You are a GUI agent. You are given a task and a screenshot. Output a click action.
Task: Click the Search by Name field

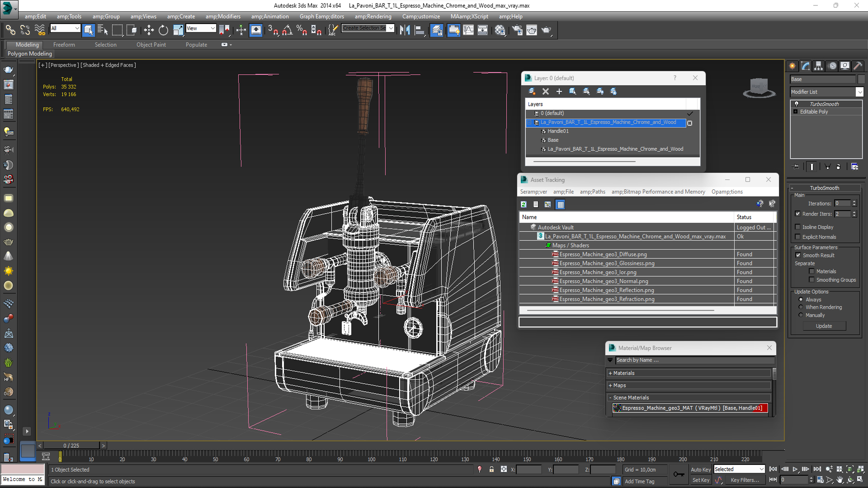[695, 360]
